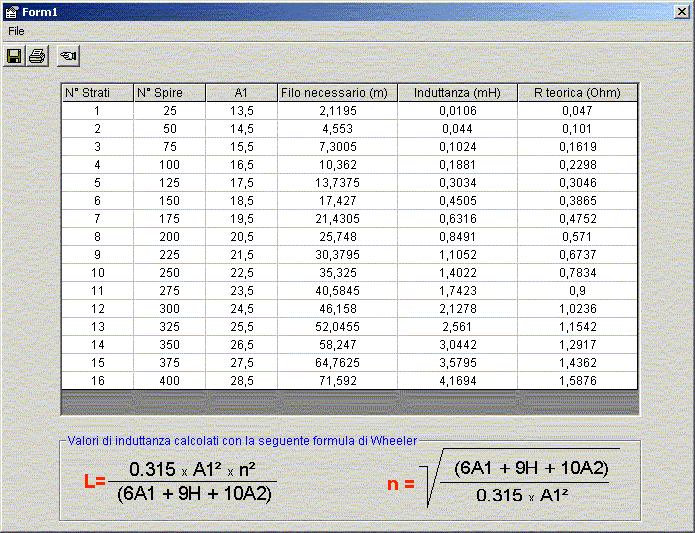The width and height of the screenshot is (695, 533).
Task: Click the Filo necessario (m) column header
Action: [x=338, y=93]
